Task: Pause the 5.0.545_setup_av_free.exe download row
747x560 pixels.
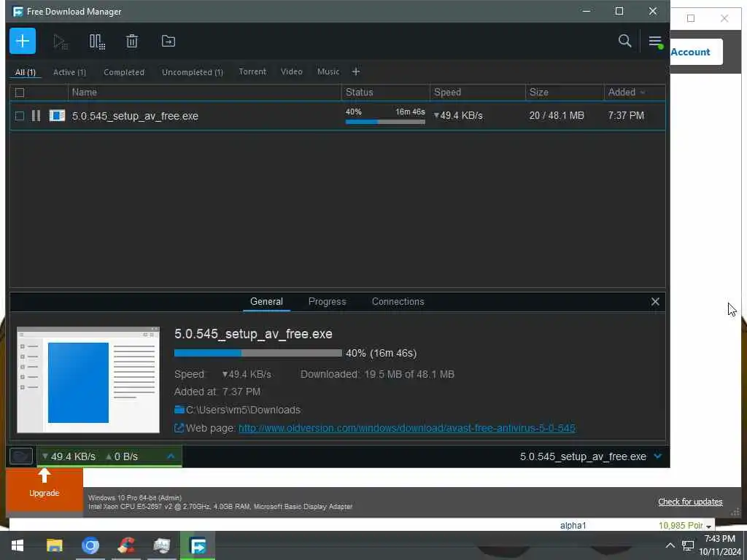Action: click(36, 116)
